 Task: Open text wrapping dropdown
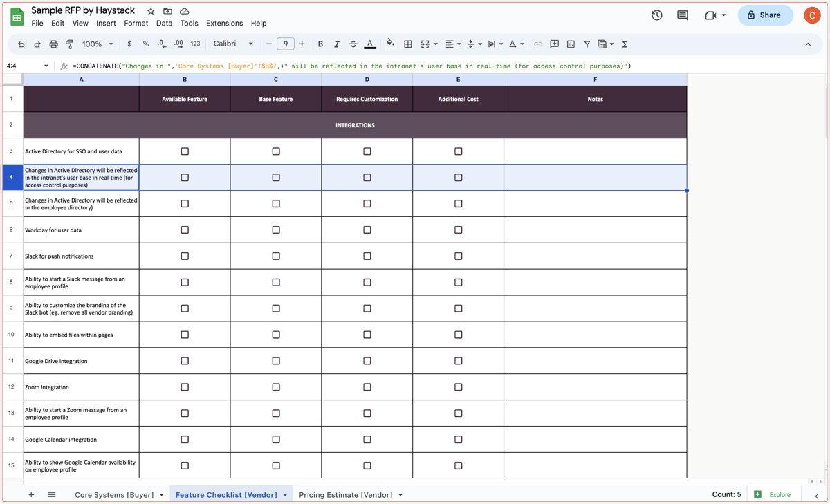point(495,44)
